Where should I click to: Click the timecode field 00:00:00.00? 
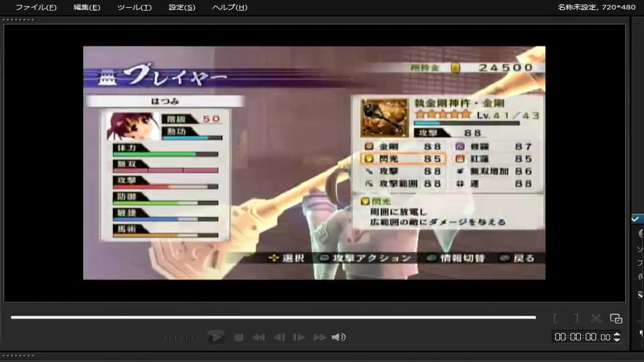(x=582, y=337)
